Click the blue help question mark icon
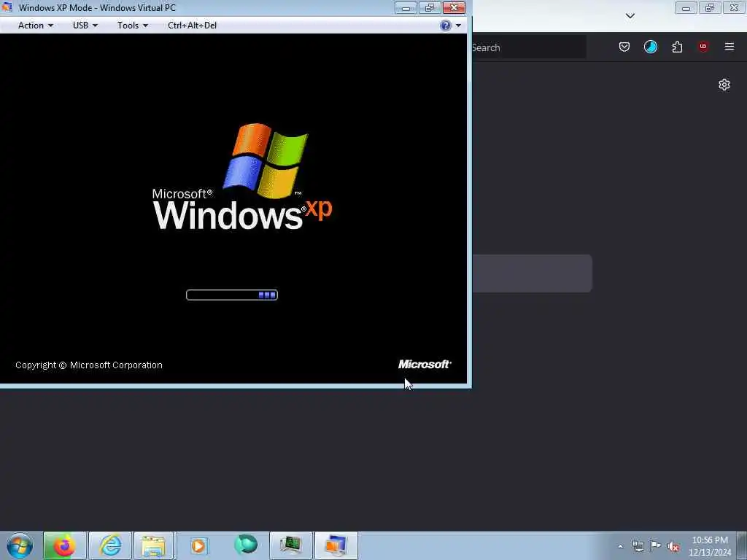The width and height of the screenshot is (747, 560). pos(446,26)
